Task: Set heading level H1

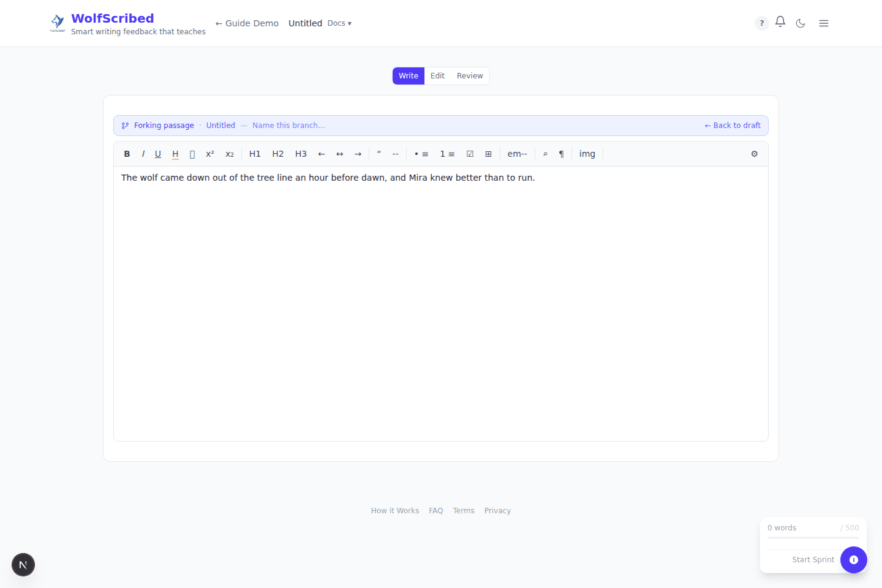Action: click(255, 154)
